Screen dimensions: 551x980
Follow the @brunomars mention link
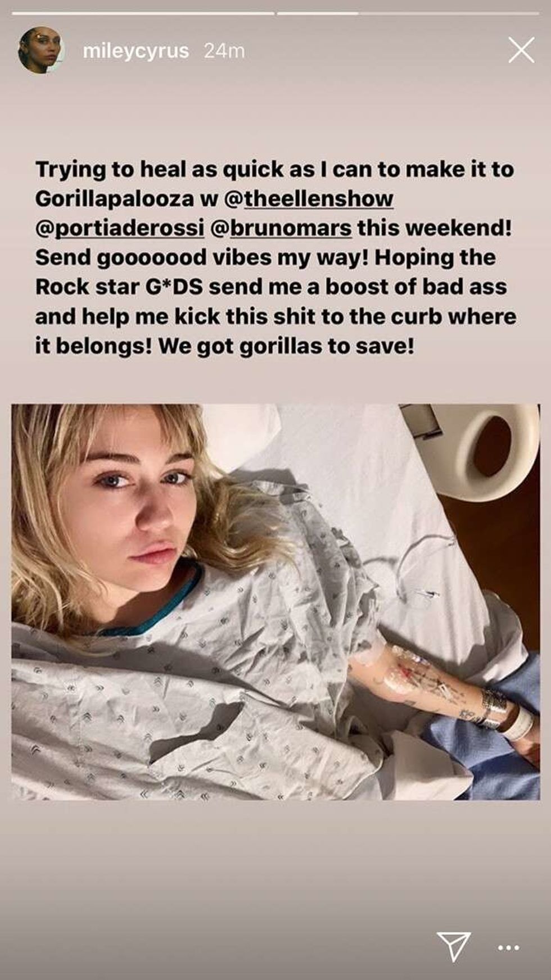click(x=281, y=228)
